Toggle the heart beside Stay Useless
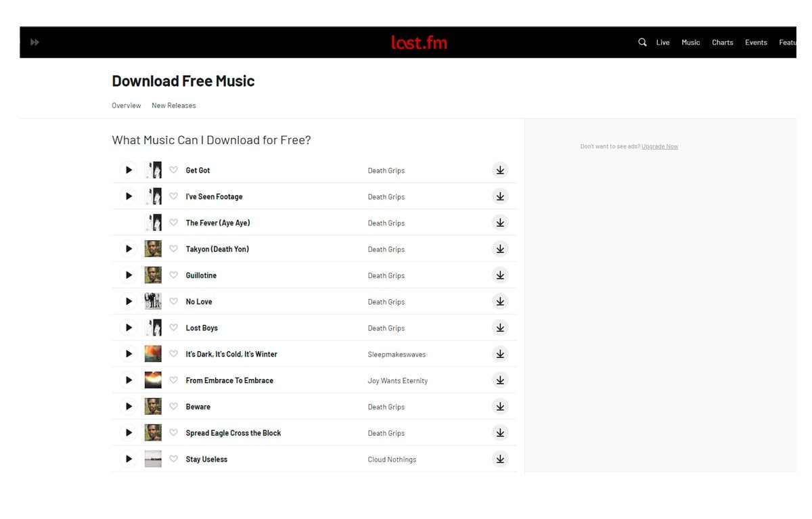The width and height of the screenshot is (812, 519). (173, 459)
